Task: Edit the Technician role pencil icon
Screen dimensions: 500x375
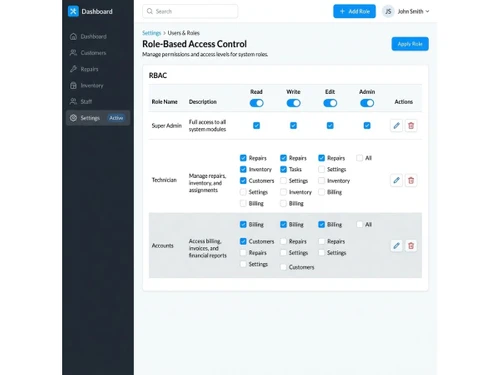Action: 396,180
